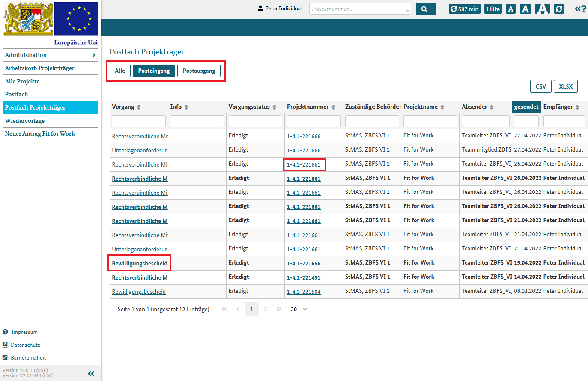
Task: Sort by Projektnummer column arrows
Action: 333,107
